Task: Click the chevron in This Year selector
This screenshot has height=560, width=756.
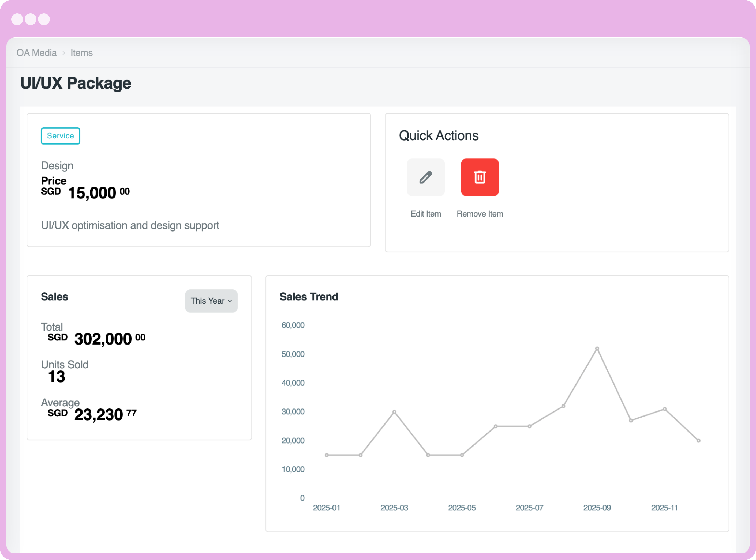Action: coord(230,301)
